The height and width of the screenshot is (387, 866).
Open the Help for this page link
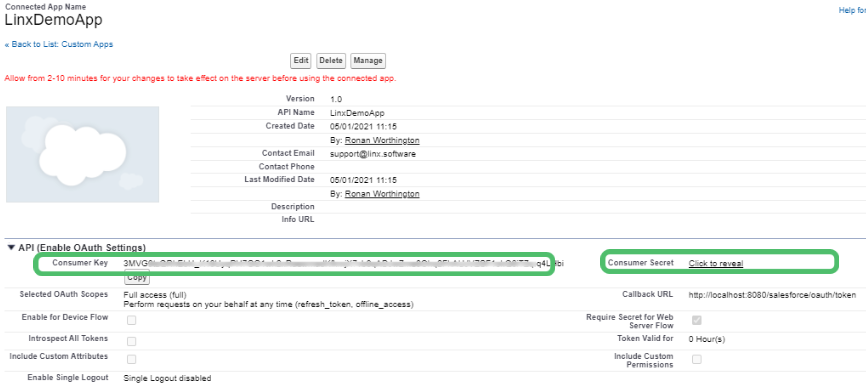click(852, 10)
